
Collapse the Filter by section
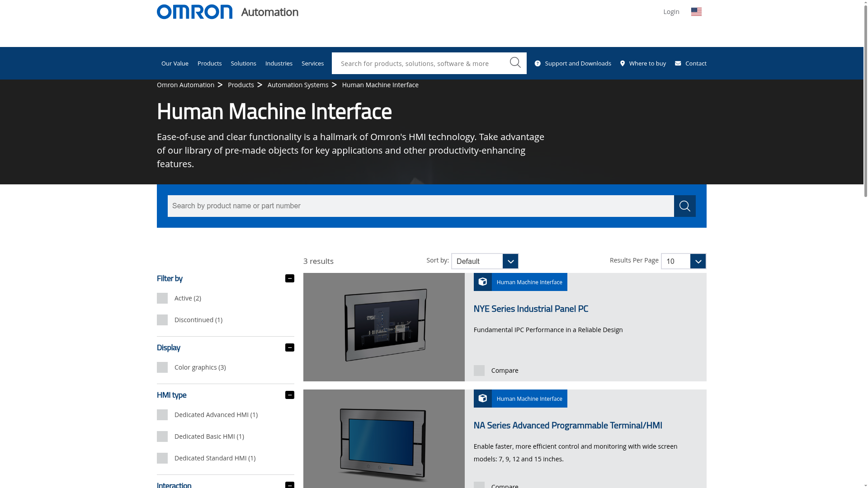(290, 278)
